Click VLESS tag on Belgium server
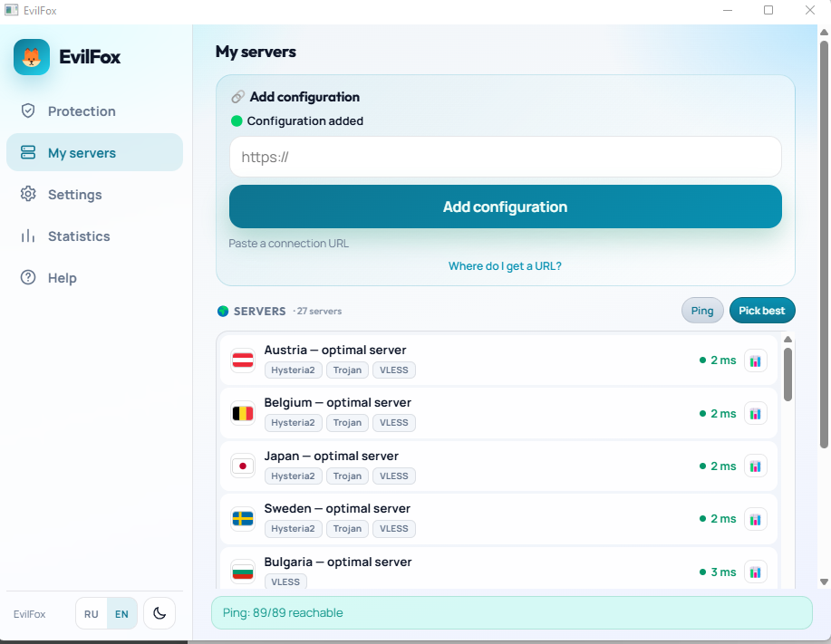This screenshot has width=831, height=644. pos(394,423)
